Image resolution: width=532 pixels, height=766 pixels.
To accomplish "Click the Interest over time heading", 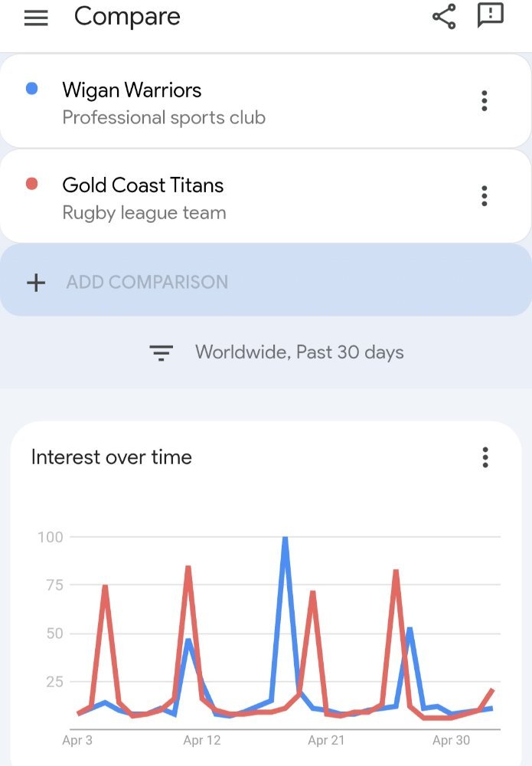I will tap(111, 457).
